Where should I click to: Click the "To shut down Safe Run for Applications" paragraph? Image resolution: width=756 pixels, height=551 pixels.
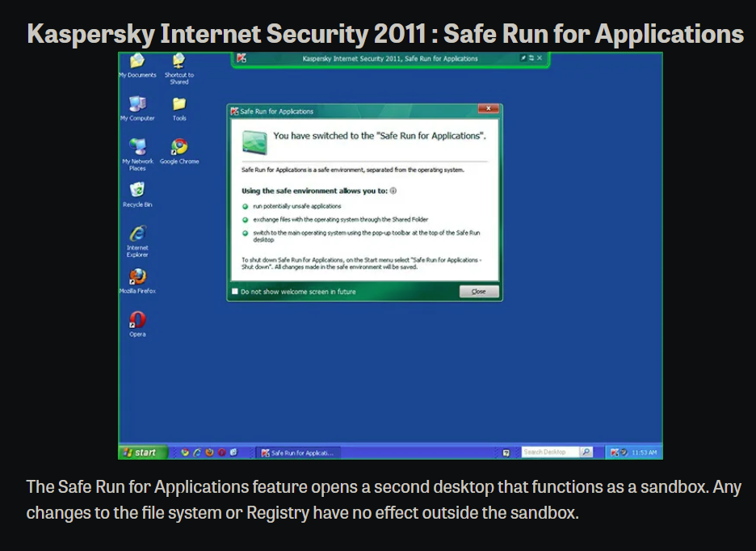point(362,263)
